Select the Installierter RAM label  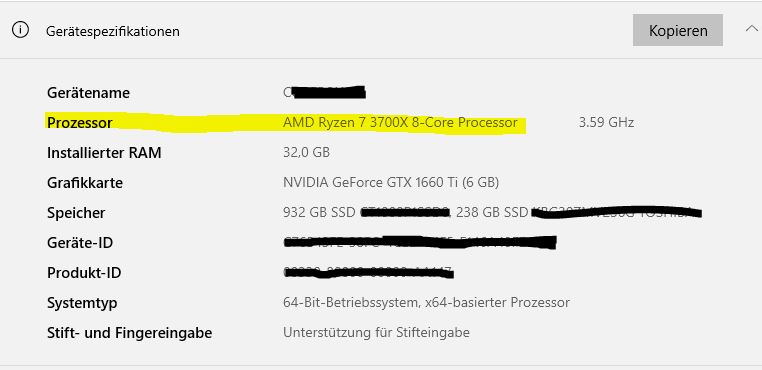(x=104, y=153)
